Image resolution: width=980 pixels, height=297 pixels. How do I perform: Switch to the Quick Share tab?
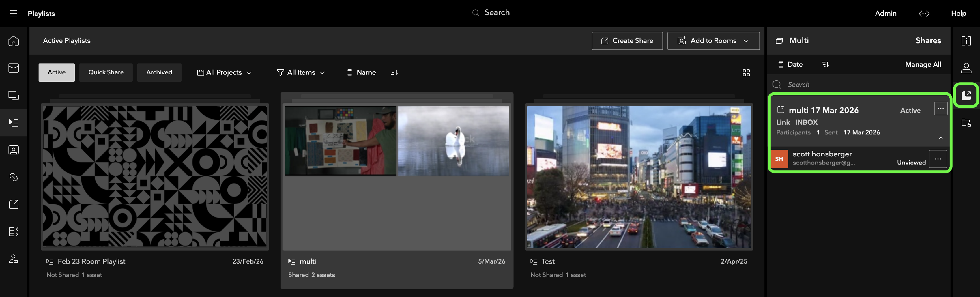pyautogui.click(x=106, y=72)
